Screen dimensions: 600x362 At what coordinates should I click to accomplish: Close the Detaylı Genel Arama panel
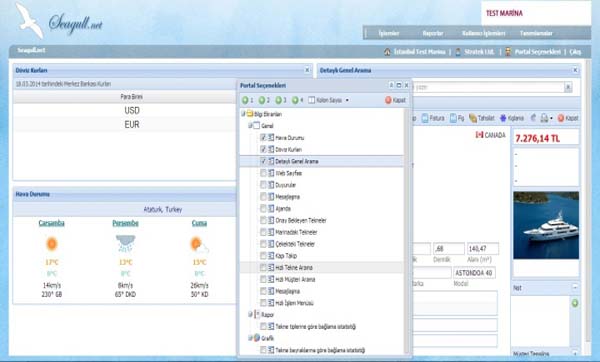575,70
